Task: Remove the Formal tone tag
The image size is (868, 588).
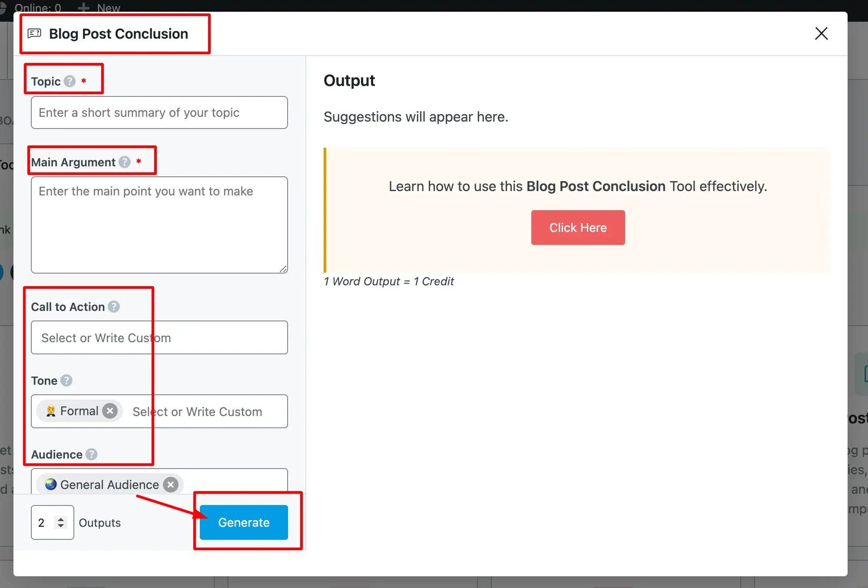Action: pos(110,411)
